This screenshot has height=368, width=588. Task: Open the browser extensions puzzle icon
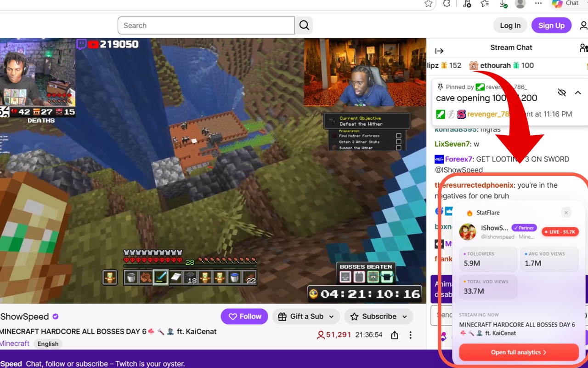point(447,4)
